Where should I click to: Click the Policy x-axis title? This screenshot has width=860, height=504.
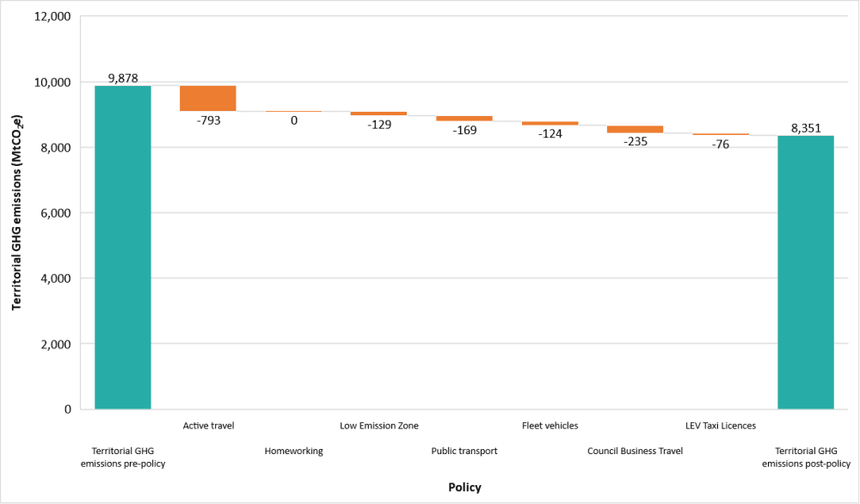point(464,487)
